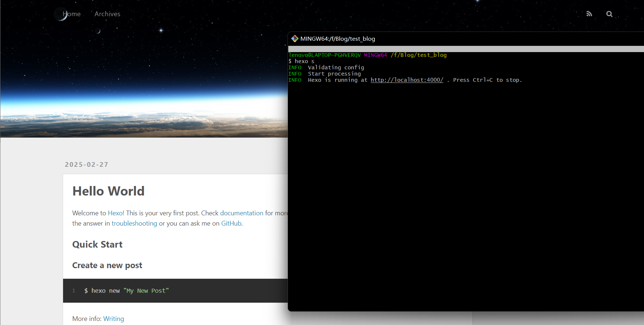Click the Quick Start heading
Screen dimensions: 644x325
pos(97,245)
